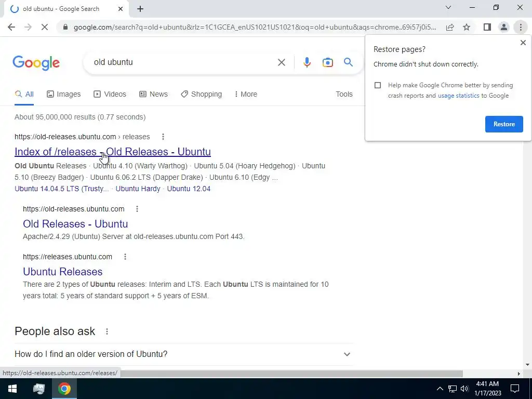Submit search with the magnifier icon

point(348,62)
